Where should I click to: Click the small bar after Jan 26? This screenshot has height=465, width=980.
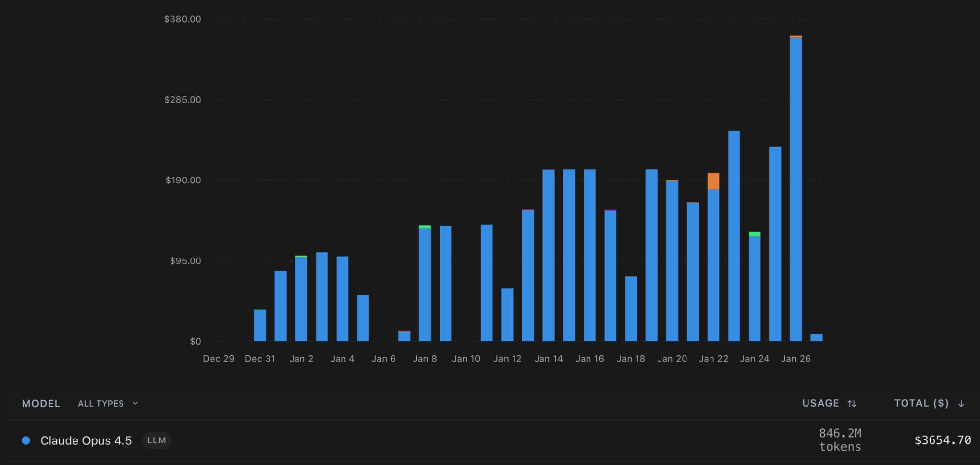(x=816, y=337)
